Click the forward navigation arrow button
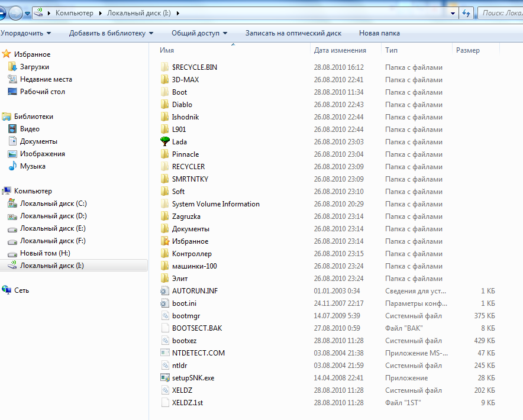 point(15,14)
